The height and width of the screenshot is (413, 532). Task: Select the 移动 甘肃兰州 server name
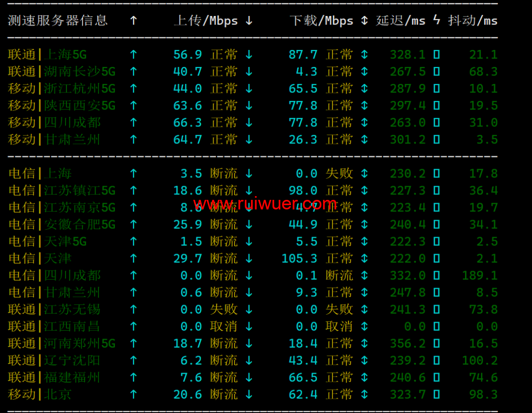[54, 140]
